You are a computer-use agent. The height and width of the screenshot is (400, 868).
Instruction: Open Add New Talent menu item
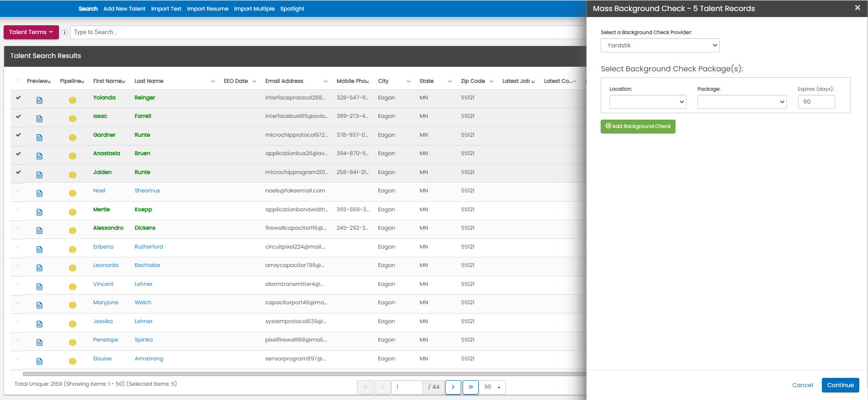pyautogui.click(x=124, y=9)
